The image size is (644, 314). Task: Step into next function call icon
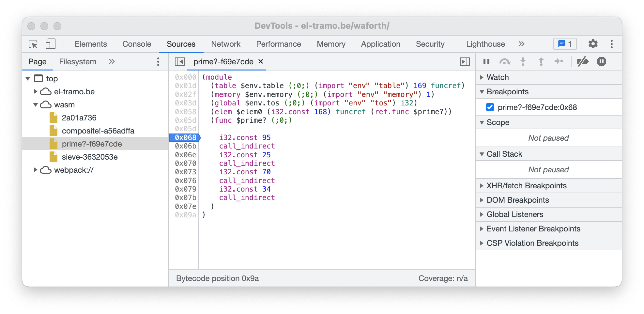click(x=523, y=61)
